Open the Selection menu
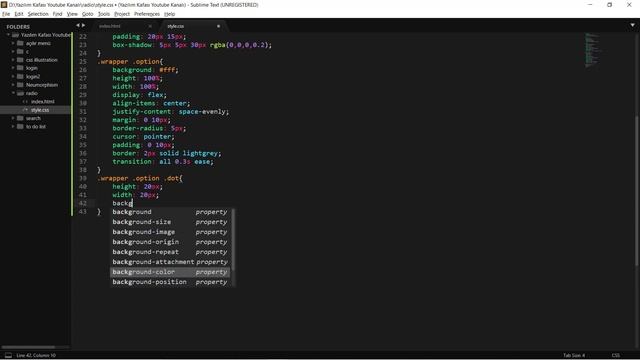This screenshot has width=640, height=360. tap(38, 14)
